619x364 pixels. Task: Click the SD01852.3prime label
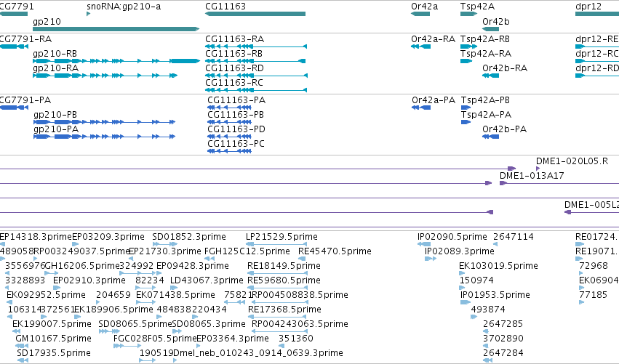tap(189, 237)
